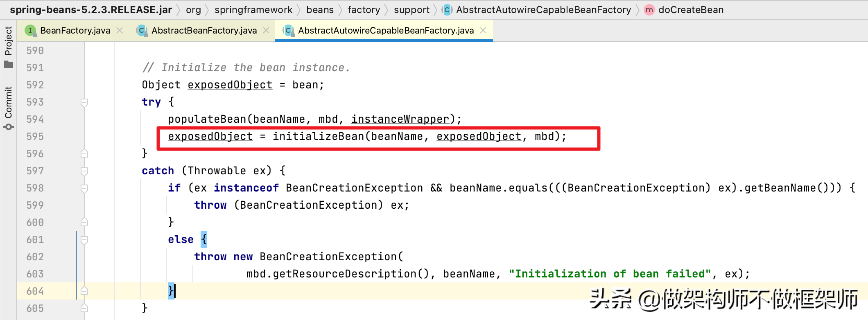Collapse the else block at line 601
This screenshot has width=868, height=320.
(84, 240)
